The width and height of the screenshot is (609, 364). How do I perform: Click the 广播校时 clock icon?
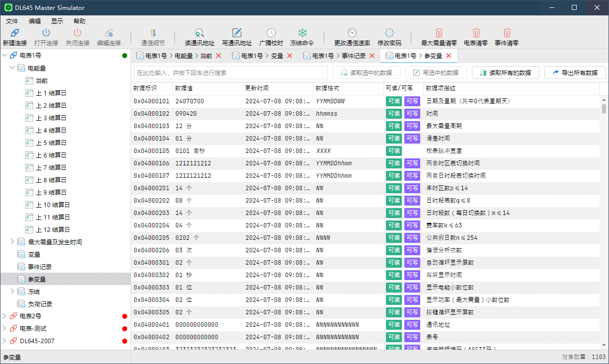pyautogui.click(x=271, y=33)
